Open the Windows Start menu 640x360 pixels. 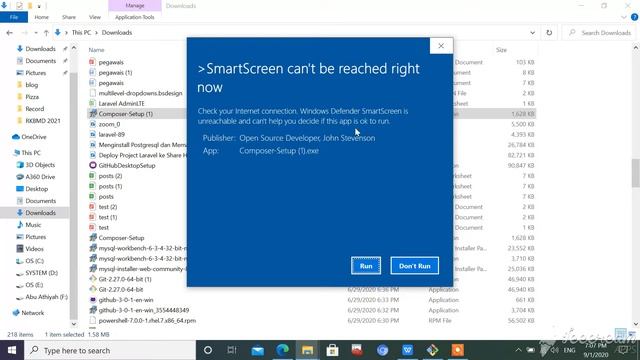12,350
